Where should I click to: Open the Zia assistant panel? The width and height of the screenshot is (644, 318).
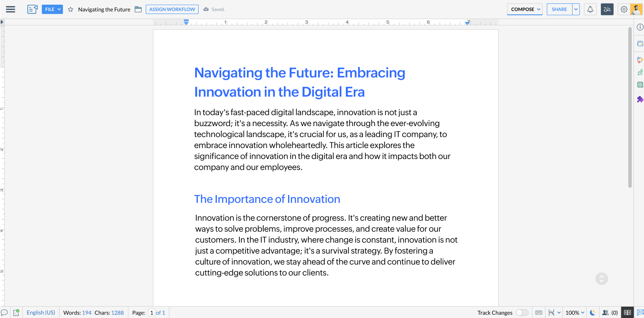click(607, 9)
